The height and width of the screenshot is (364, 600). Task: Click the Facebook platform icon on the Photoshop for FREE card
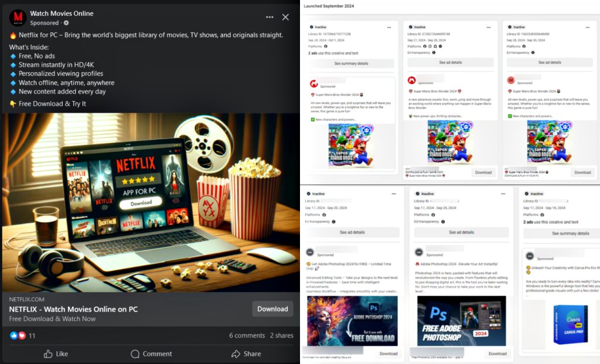[324, 215]
